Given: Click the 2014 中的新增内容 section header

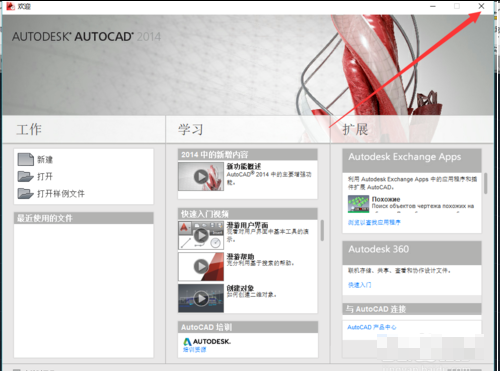Looking at the screenshot, I should tap(248, 155).
